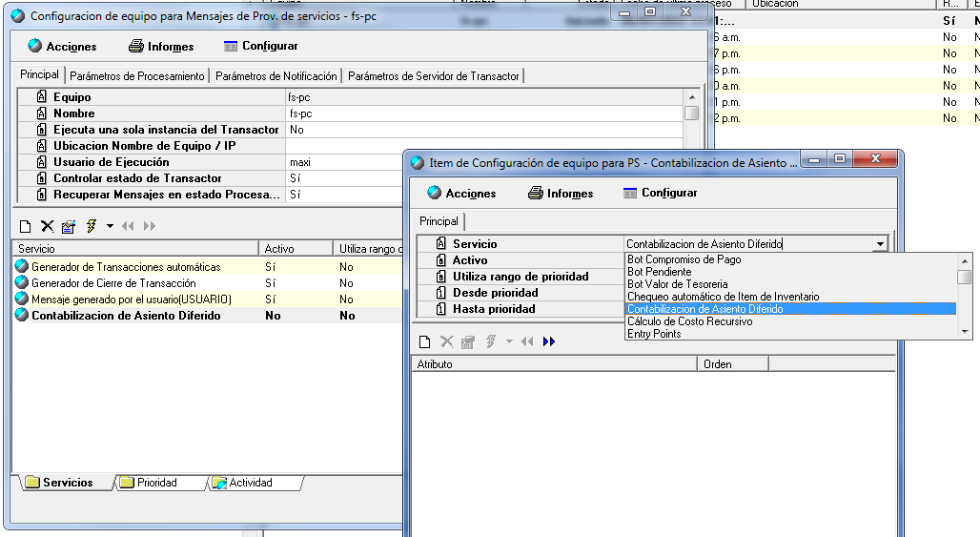Click globe icon of Generador de Transacciones automáticas
980x537 pixels.
tap(22, 266)
